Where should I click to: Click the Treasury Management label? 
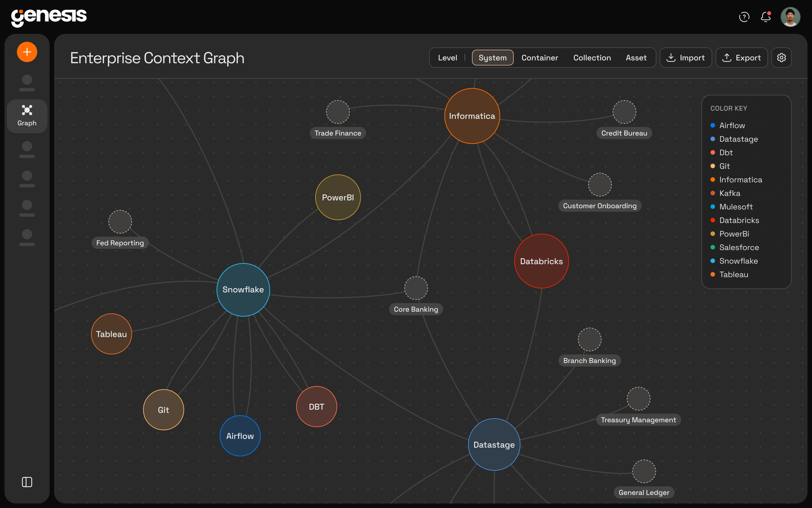[638, 420]
